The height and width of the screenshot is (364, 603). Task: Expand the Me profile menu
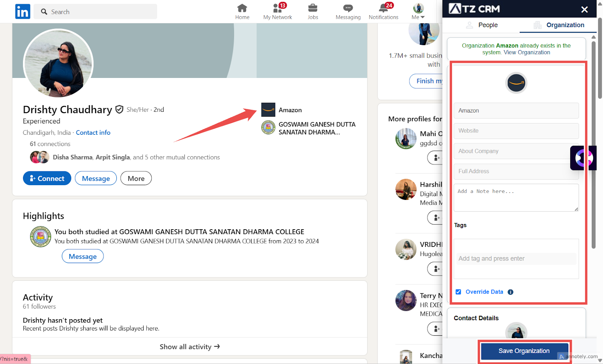pyautogui.click(x=418, y=12)
